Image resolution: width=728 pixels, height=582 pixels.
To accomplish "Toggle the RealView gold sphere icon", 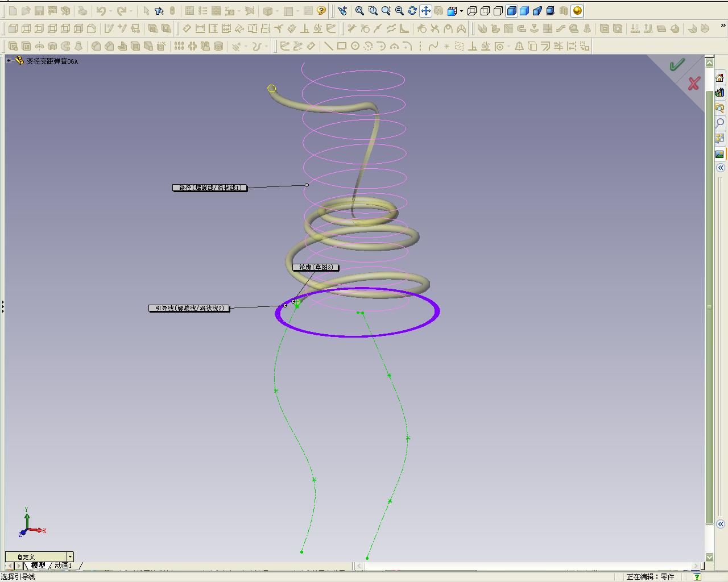I will coord(577,11).
